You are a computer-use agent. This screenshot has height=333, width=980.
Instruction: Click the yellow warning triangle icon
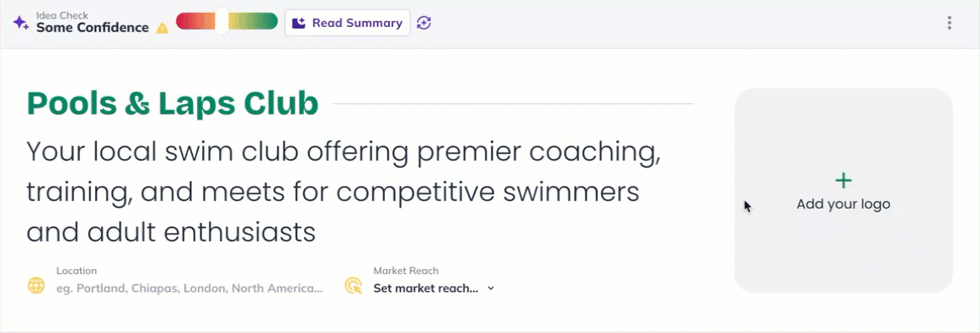point(162,28)
